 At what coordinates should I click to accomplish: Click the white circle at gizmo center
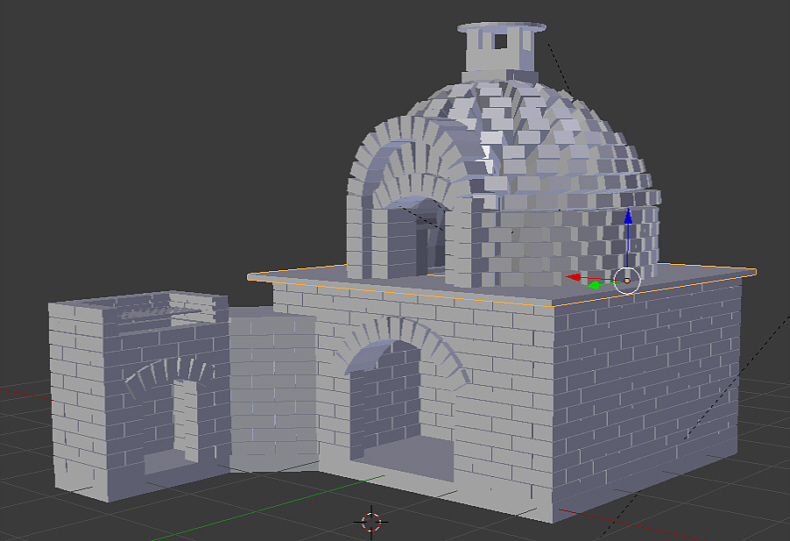point(627,281)
